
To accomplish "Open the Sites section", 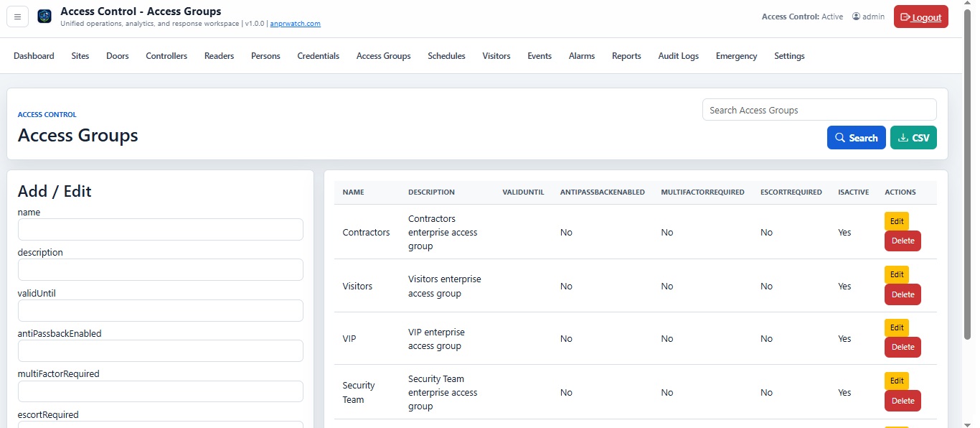I will pos(80,56).
